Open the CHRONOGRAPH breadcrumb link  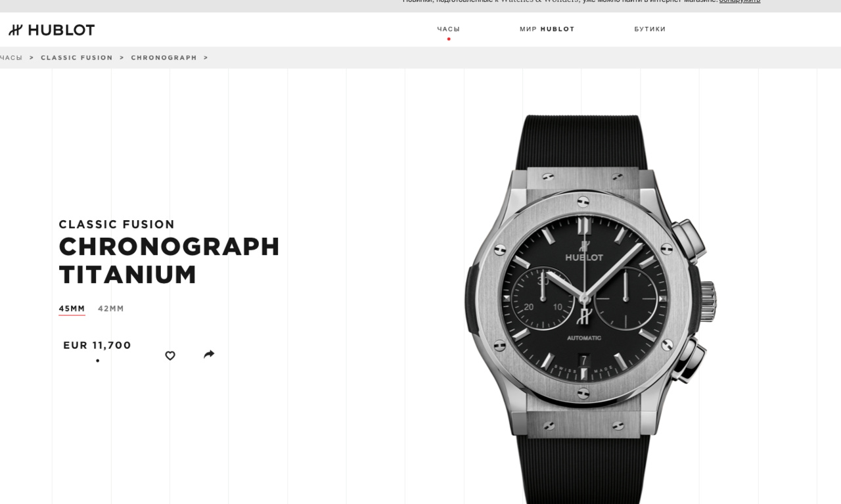pyautogui.click(x=164, y=58)
